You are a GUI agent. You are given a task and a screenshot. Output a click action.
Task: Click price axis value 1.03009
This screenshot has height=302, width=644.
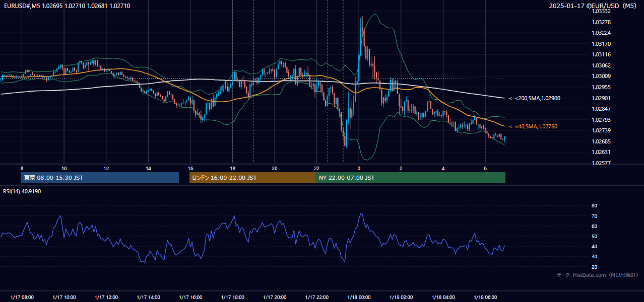601,77
